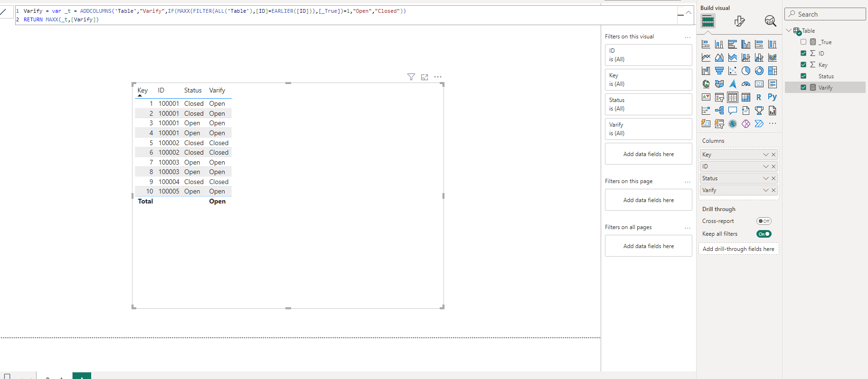The height and width of the screenshot is (379, 868).
Task: Collapse the Table node in fields list
Action: (789, 30)
